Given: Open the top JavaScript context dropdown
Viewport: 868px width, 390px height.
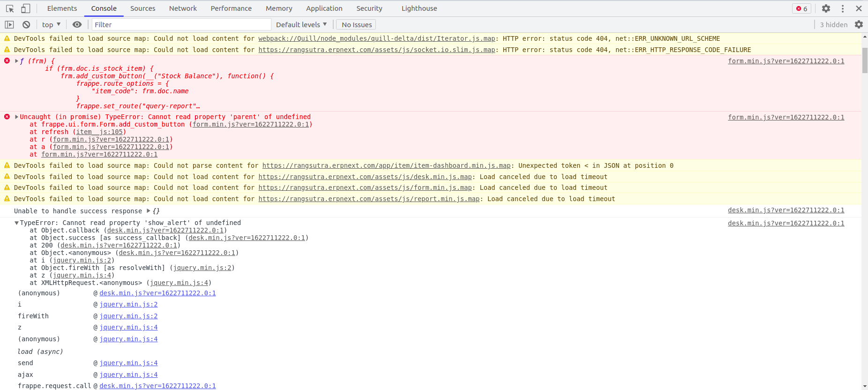Looking at the screenshot, I should pos(51,24).
